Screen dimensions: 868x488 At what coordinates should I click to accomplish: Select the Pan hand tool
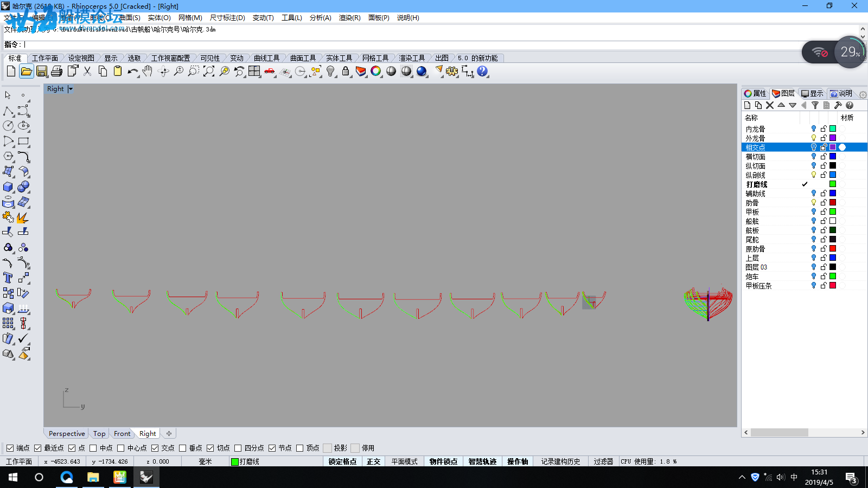148,71
